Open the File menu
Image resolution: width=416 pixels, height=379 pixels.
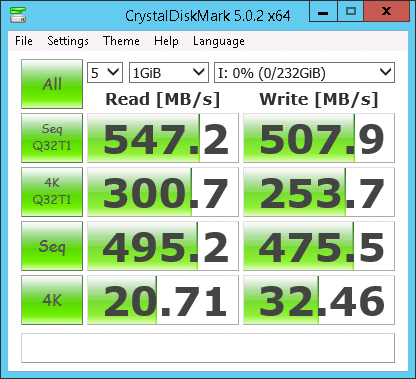click(24, 41)
